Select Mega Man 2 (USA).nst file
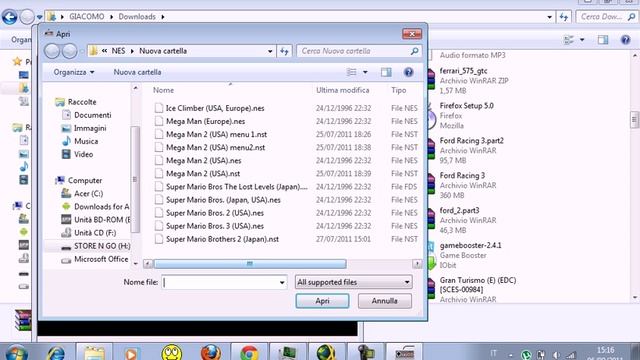Screen dimensions: 640x360 (x=202, y=173)
